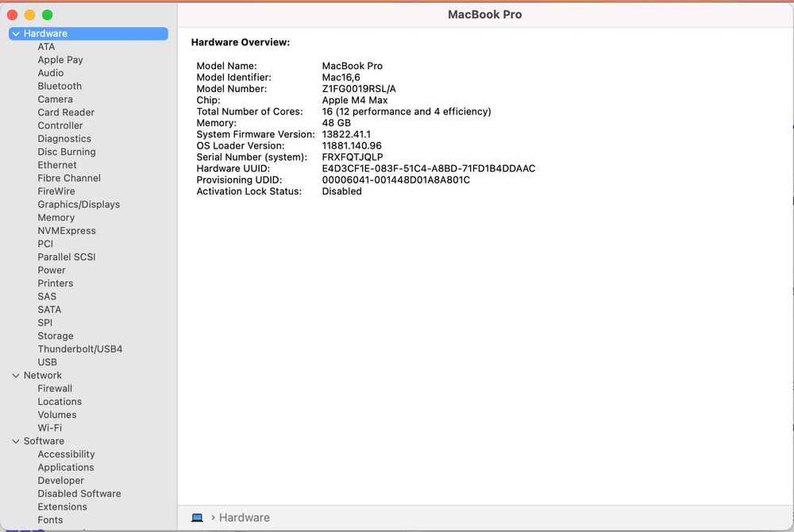Open Storage information
The width and height of the screenshot is (794, 532).
(x=56, y=336)
